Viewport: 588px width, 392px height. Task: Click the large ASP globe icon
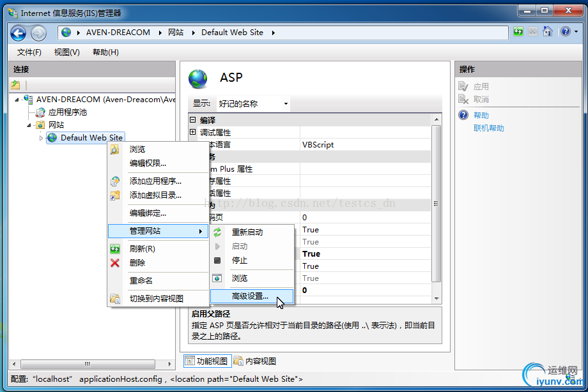[x=198, y=79]
